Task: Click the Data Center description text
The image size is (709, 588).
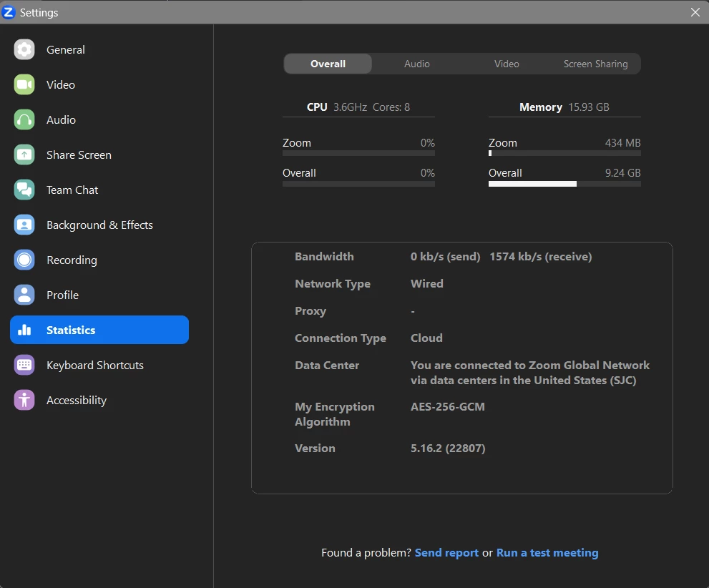Action: click(x=529, y=373)
